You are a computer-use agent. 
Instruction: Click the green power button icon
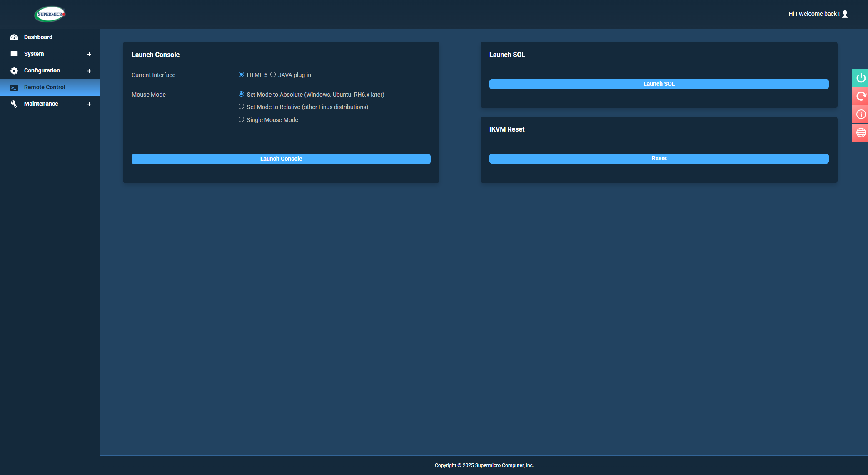861,78
